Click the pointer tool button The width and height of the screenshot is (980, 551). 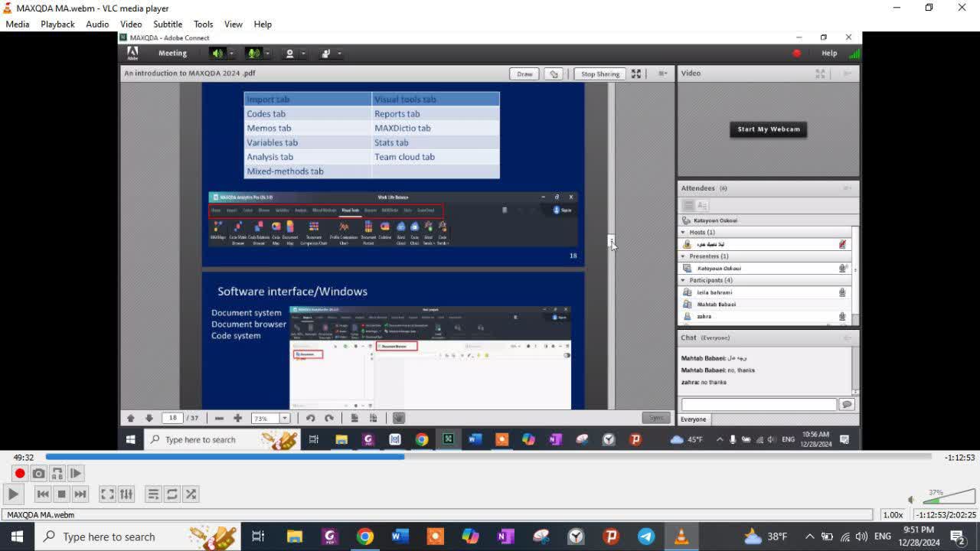[x=554, y=74]
